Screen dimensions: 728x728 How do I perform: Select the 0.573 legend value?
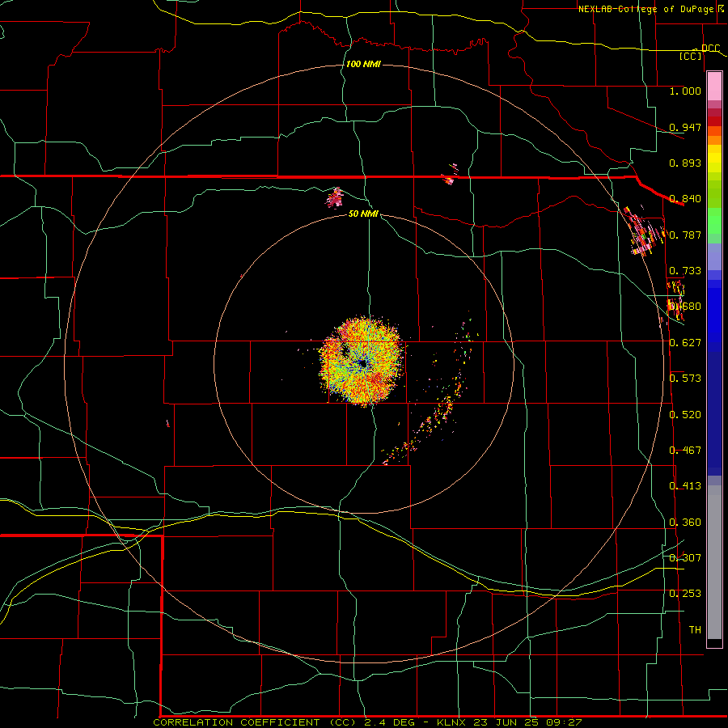685,379
